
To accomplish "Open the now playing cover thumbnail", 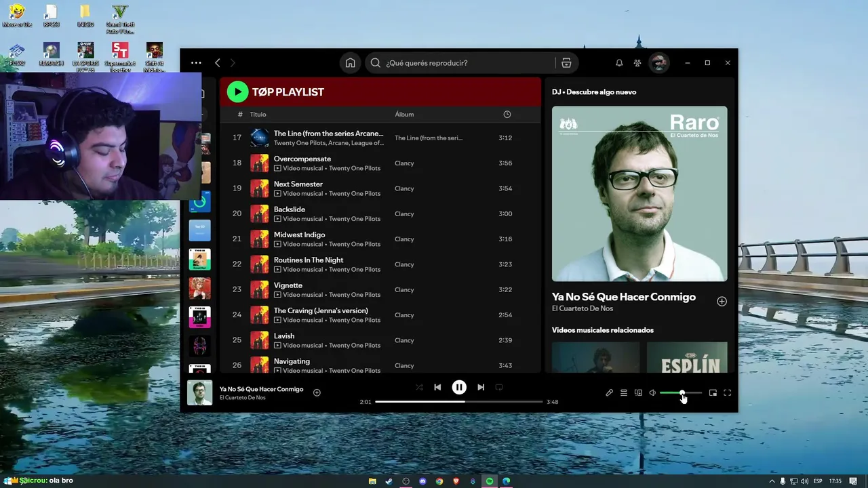I will click(199, 393).
